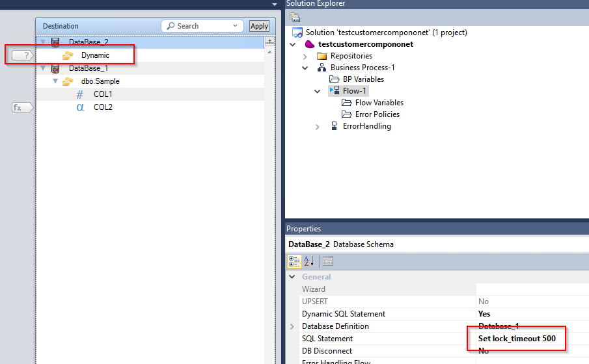
Task: Select the SQL Statement property value
Action: coord(517,339)
